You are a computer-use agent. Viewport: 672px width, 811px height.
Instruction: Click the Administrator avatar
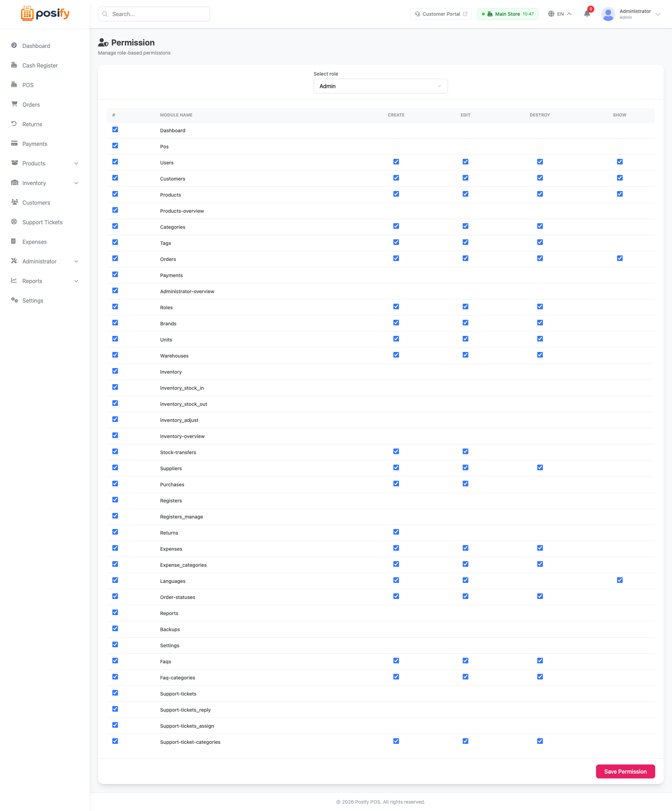(608, 14)
